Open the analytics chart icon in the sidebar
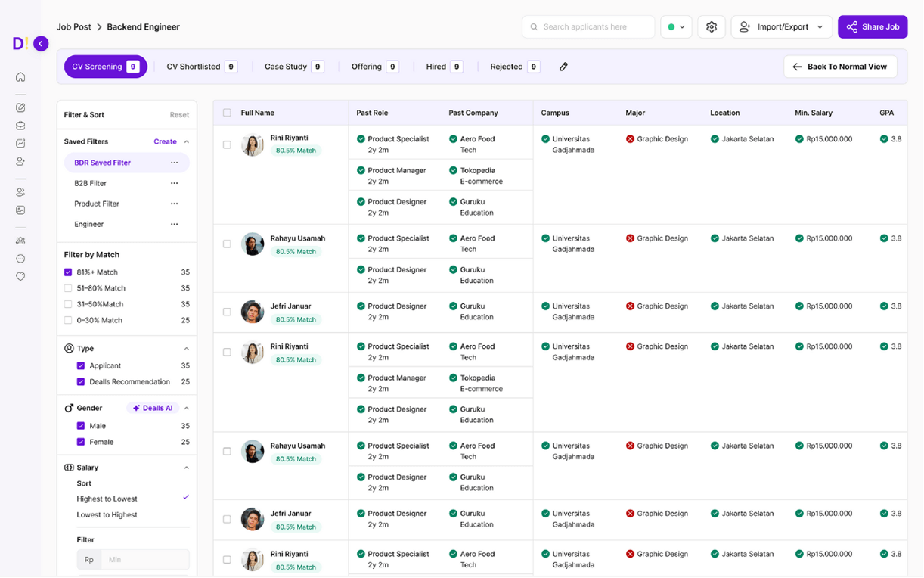The height and width of the screenshot is (578, 924). click(x=20, y=144)
